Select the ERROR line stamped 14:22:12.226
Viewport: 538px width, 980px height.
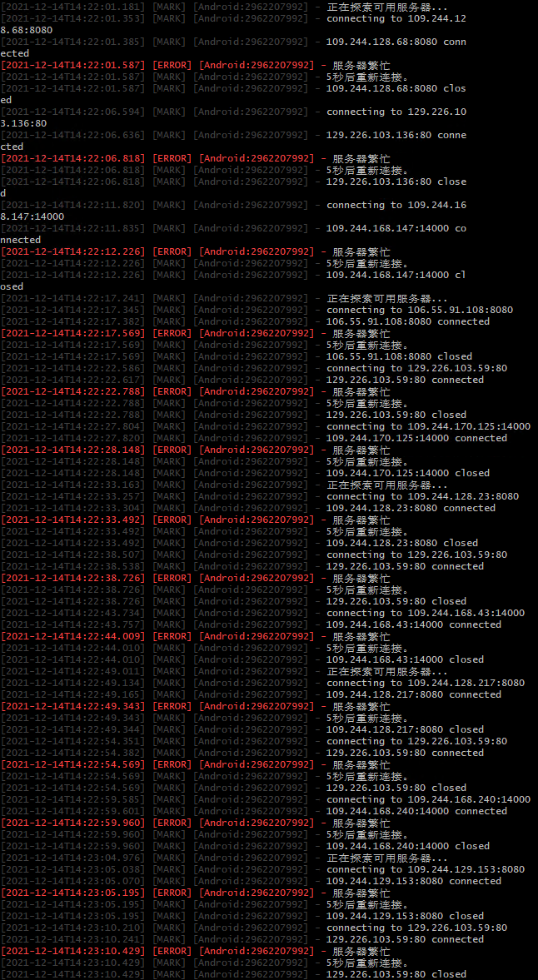tap(196, 252)
